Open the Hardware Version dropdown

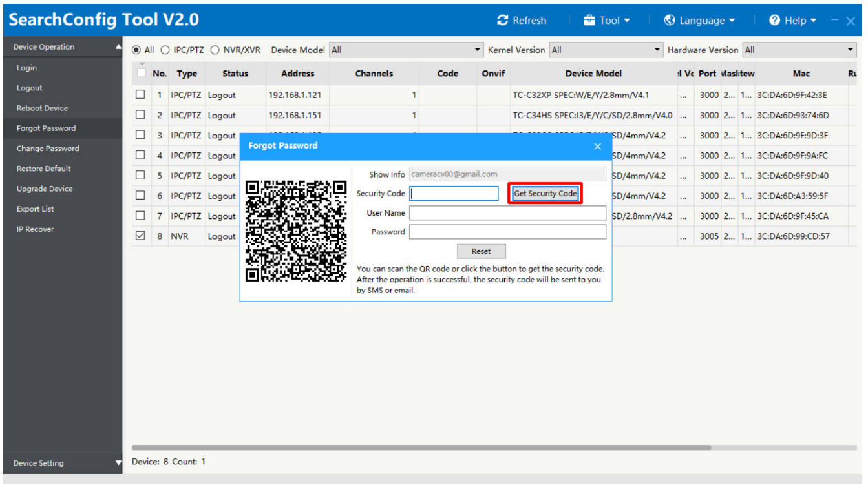(x=799, y=50)
